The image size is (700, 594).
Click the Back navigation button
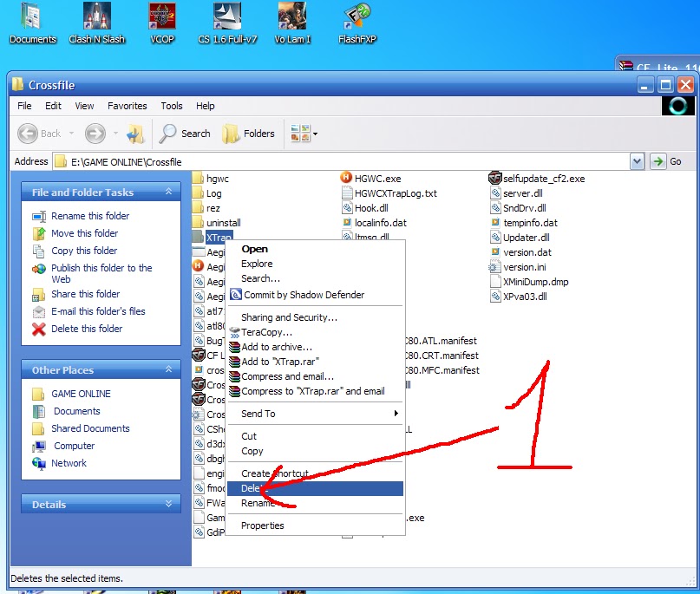coord(39,134)
